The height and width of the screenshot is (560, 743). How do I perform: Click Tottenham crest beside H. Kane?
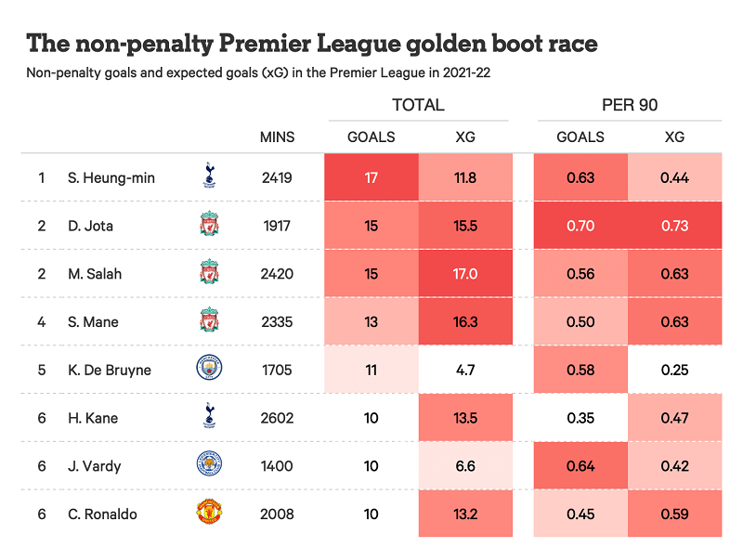point(209,418)
